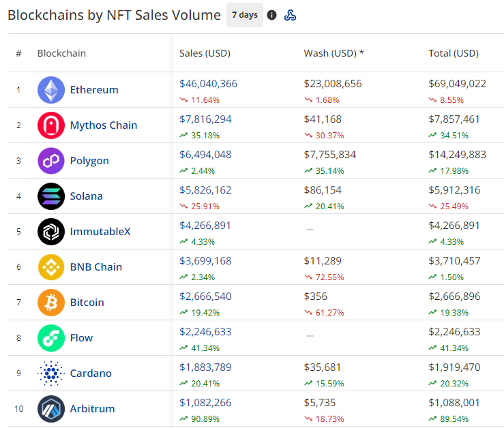Open the 7 days period selector
The width and height of the screenshot is (504, 428).
[x=245, y=15]
